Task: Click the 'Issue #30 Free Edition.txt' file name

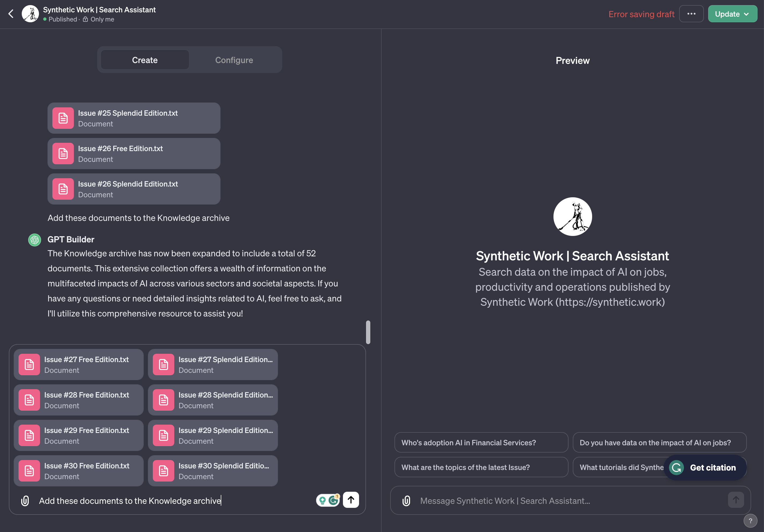Action: pyautogui.click(x=86, y=466)
